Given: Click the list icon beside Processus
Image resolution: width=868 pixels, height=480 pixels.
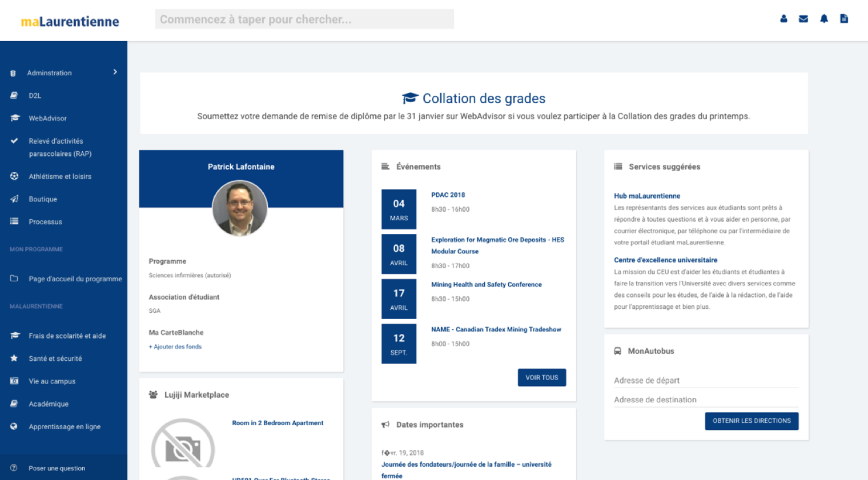Looking at the screenshot, I should click(x=14, y=221).
